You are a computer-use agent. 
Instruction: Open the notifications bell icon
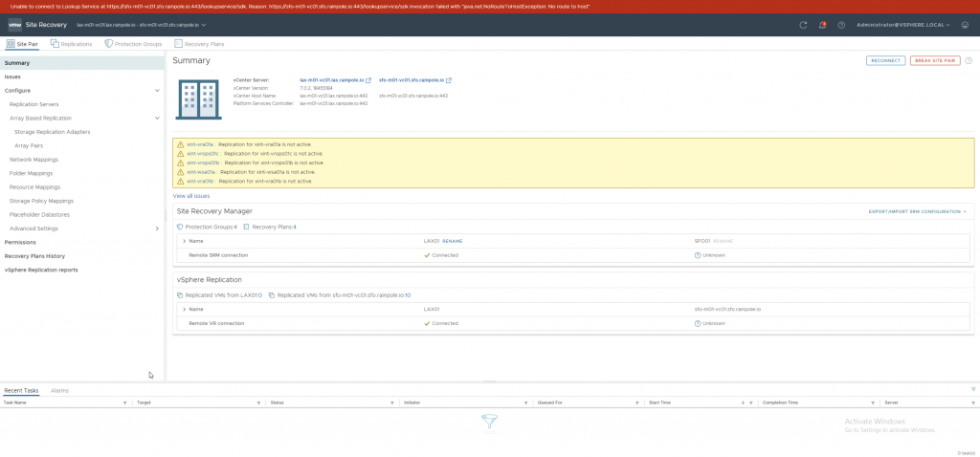tap(822, 25)
